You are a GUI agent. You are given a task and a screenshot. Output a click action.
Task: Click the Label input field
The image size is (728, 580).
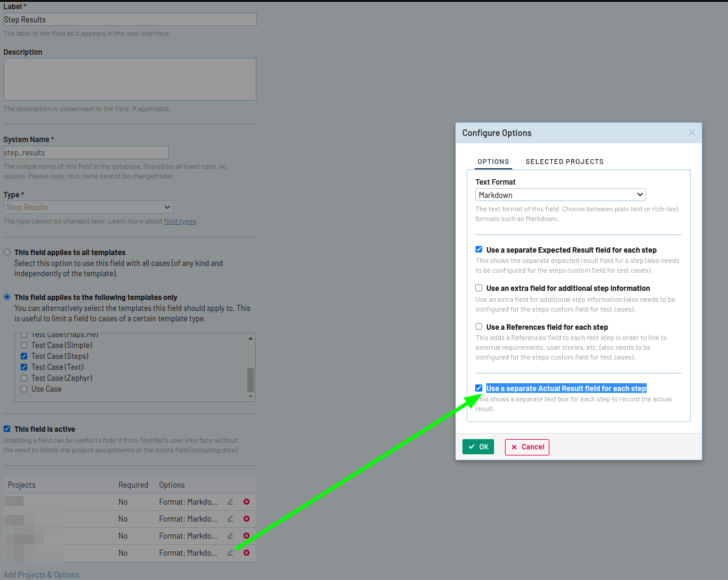pyautogui.click(x=130, y=19)
